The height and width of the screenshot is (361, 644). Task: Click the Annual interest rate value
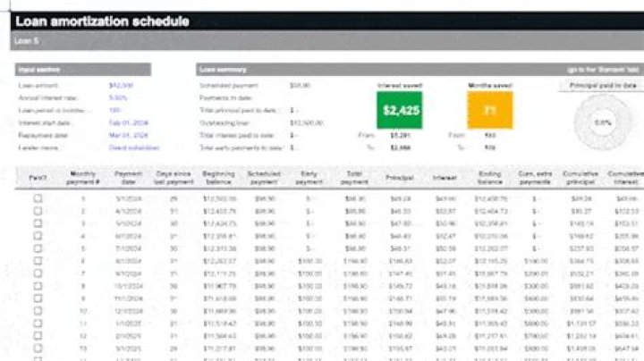coord(118,98)
